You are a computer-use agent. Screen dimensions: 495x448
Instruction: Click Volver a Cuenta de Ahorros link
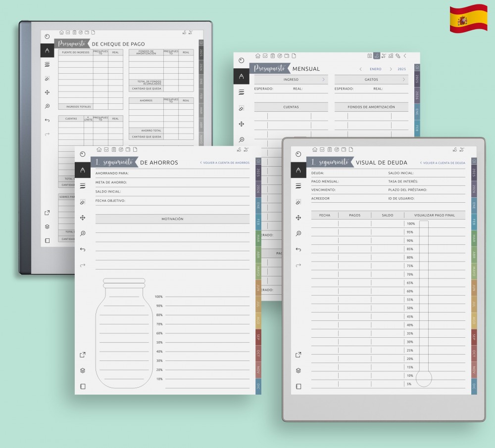click(225, 163)
